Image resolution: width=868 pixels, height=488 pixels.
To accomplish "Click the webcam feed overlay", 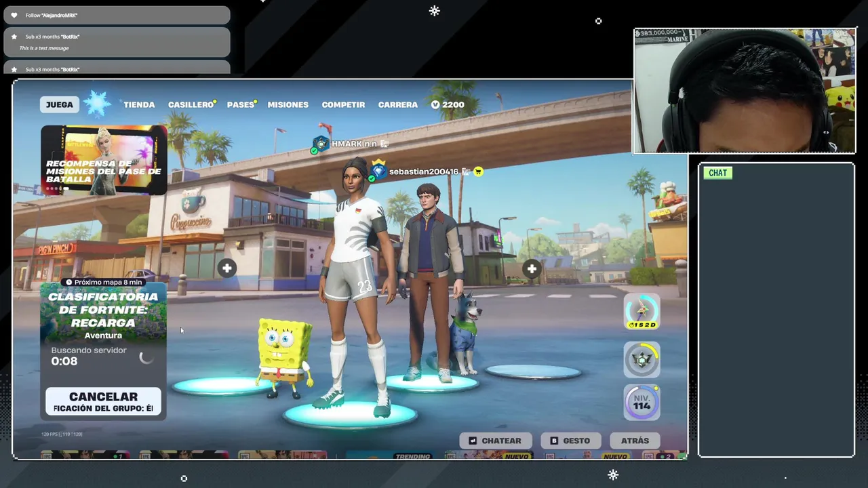I will coord(745,91).
